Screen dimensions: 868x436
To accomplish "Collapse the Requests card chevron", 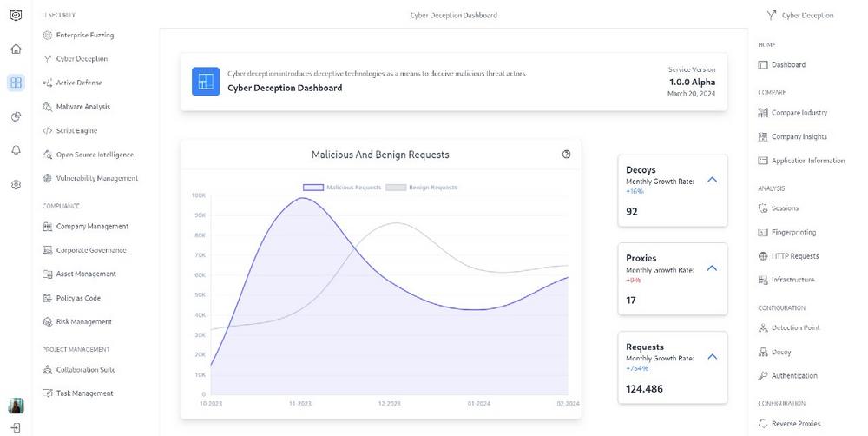I will pyautogui.click(x=712, y=356).
